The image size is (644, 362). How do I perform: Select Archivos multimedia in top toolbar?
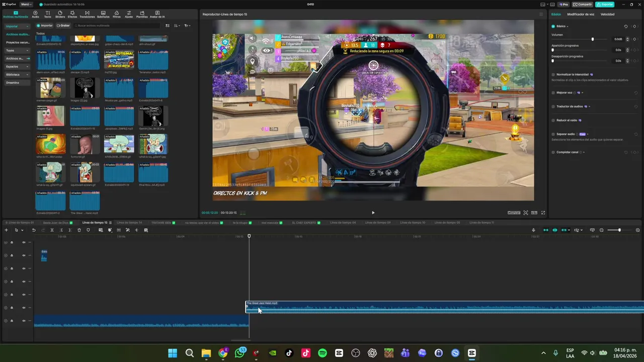click(x=16, y=14)
